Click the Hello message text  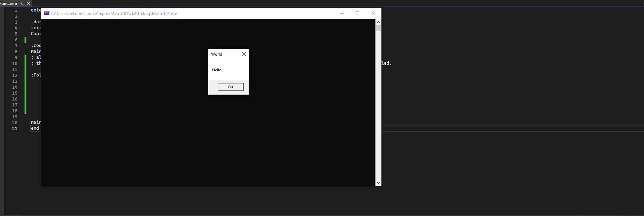click(x=217, y=70)
